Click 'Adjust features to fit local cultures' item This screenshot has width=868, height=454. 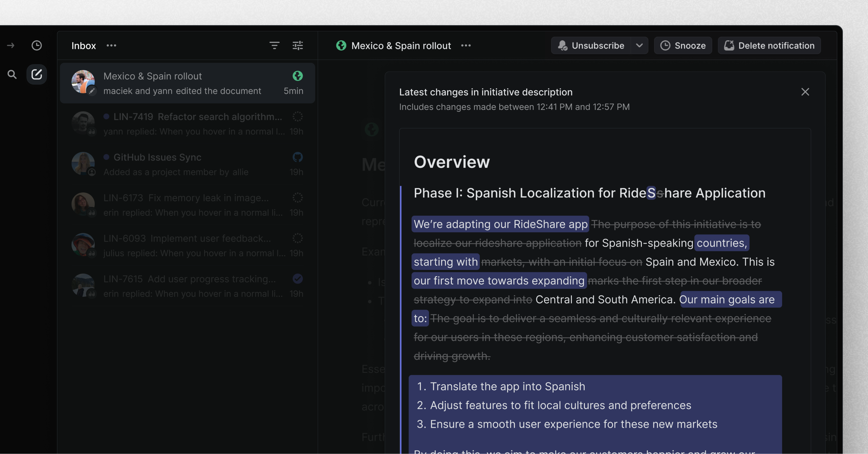point(560,405)
